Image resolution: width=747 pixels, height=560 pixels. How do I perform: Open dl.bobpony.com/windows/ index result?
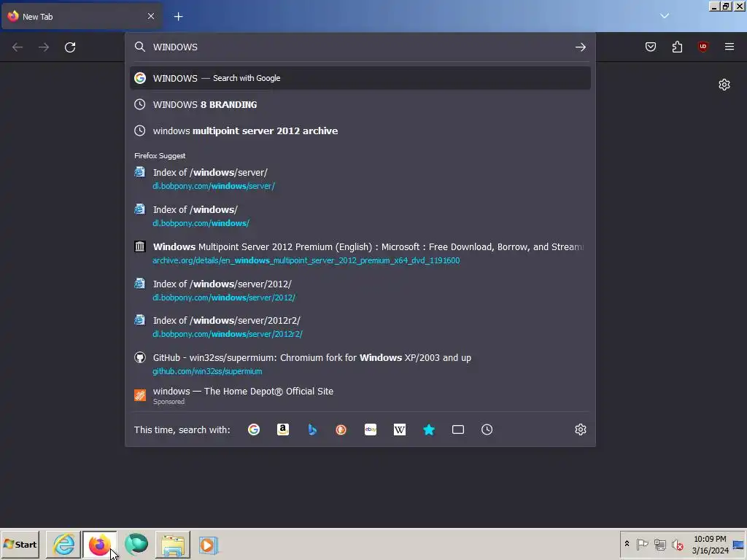[360, 216]
